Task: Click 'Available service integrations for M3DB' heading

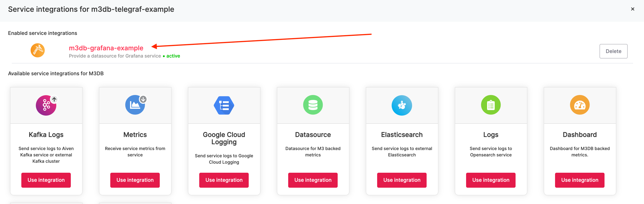Action: (x=56, y=73)
